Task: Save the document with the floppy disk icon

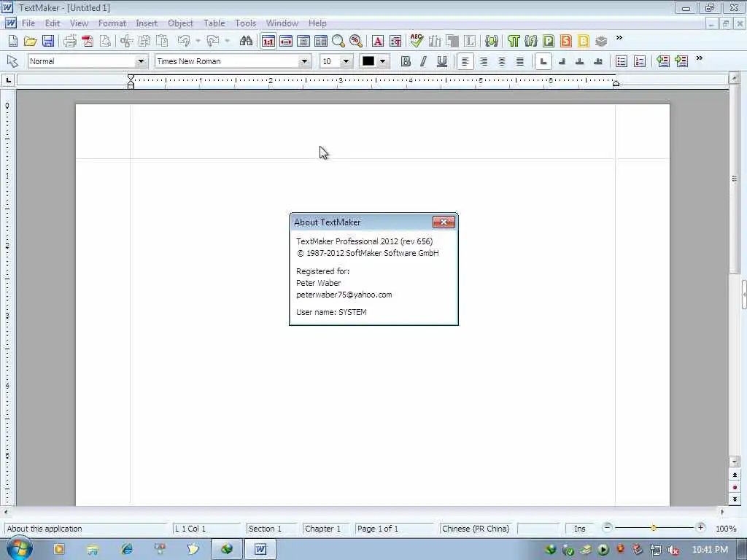Action: tap(47, 42)
